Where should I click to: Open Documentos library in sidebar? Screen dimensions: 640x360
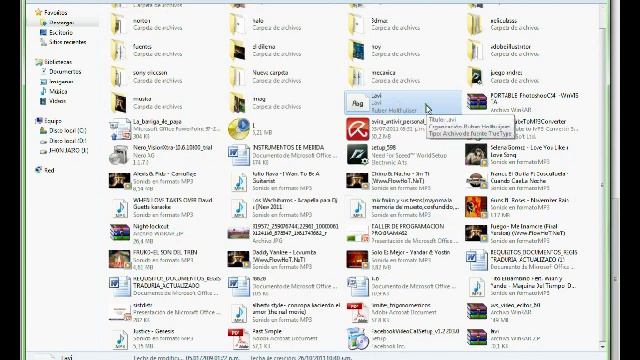pyautogui.click(x=65, y=72)
